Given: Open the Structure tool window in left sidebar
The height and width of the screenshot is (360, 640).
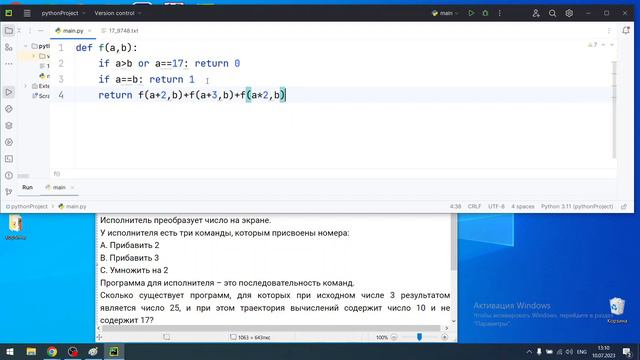Looking at the screenshot, I should (x=9, y=47).
